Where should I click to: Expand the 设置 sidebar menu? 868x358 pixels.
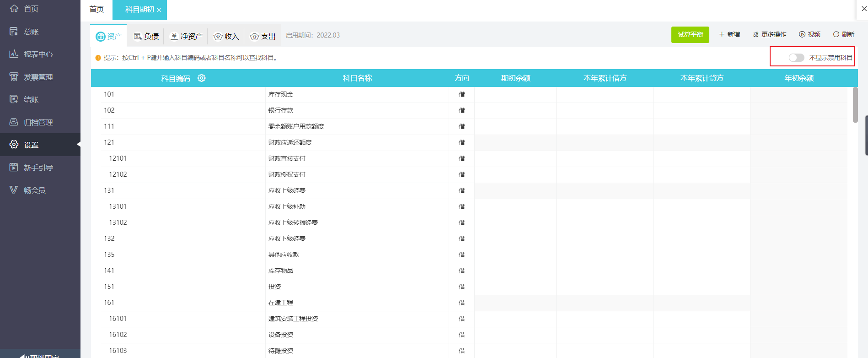pyautogui.click(x=31, y=145)
